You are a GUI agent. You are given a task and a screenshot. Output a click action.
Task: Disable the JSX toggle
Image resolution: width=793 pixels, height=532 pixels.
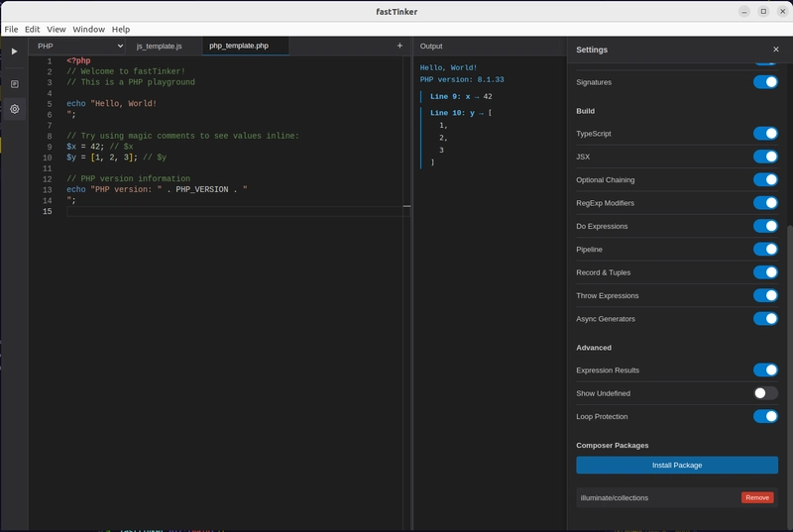point(764,157)
